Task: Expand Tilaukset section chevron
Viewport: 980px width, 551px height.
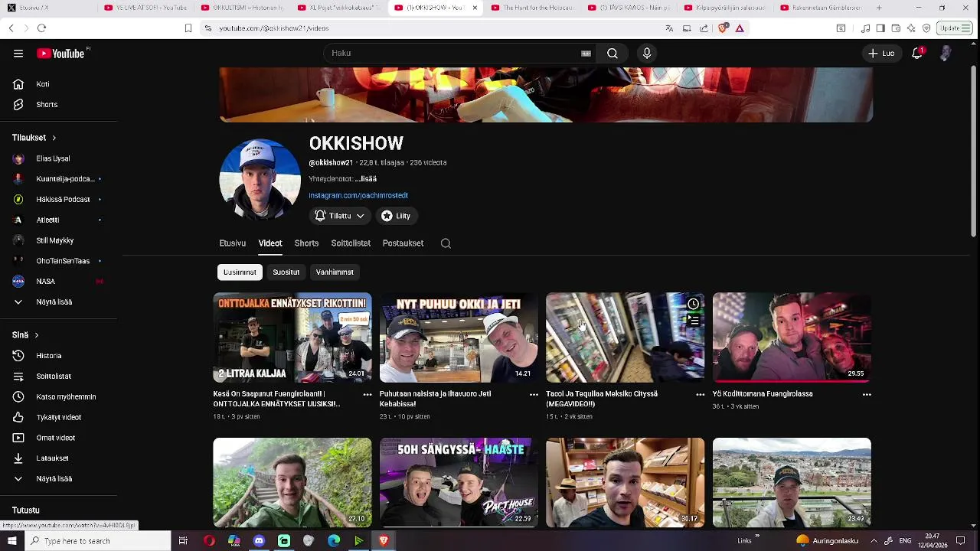Action: pos(54,138)
